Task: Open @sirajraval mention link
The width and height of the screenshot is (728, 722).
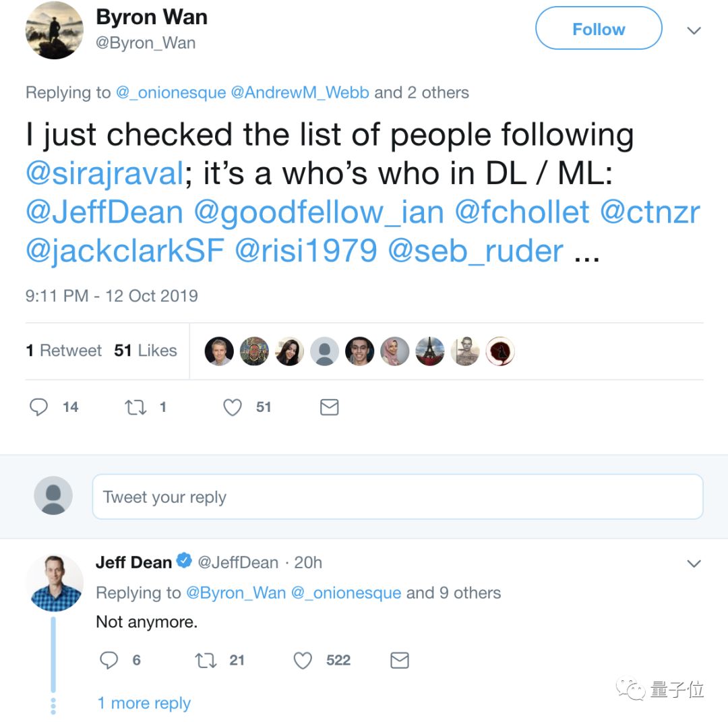Action: [104, 174]
